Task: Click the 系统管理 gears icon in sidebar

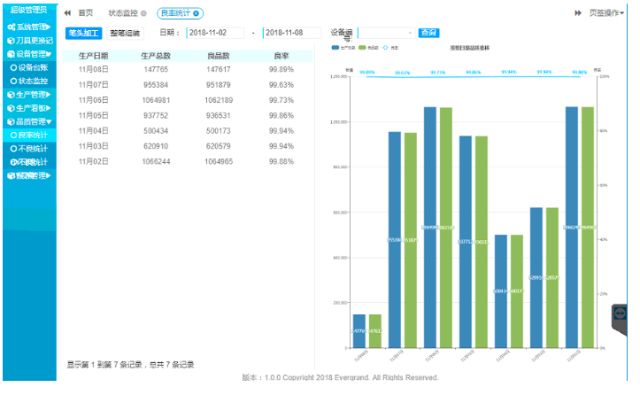Action: pyautogui.click(x=11, y=27)
